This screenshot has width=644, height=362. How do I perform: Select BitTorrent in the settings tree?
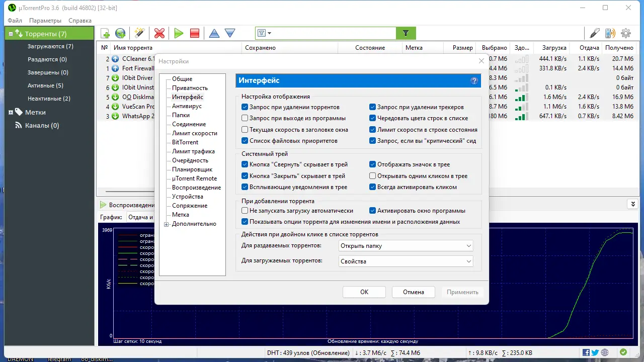(x=185, y=142)
